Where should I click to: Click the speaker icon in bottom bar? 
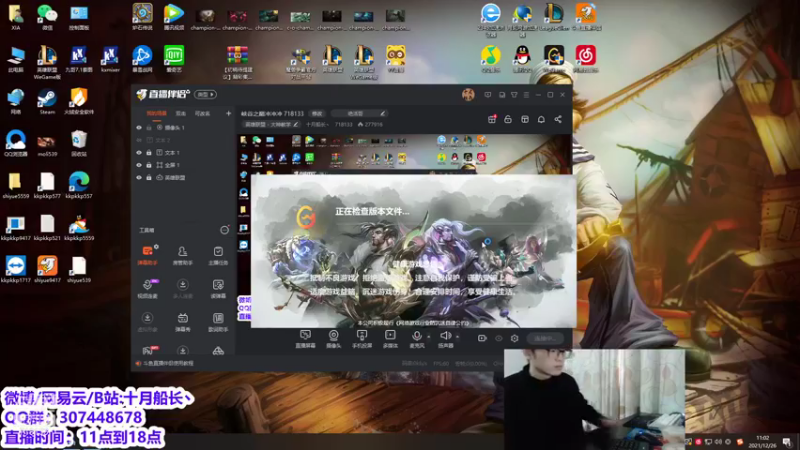pos(445,338)
